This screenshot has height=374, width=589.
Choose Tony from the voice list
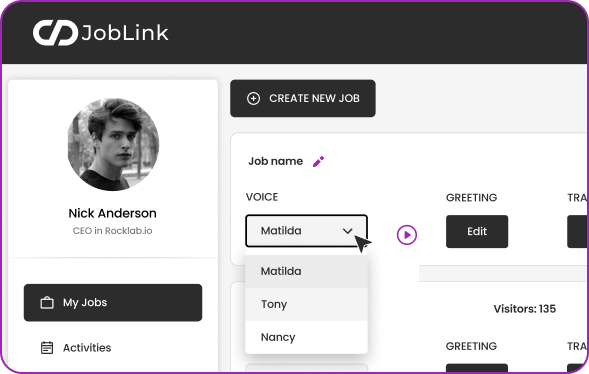[x=307, y=304]
